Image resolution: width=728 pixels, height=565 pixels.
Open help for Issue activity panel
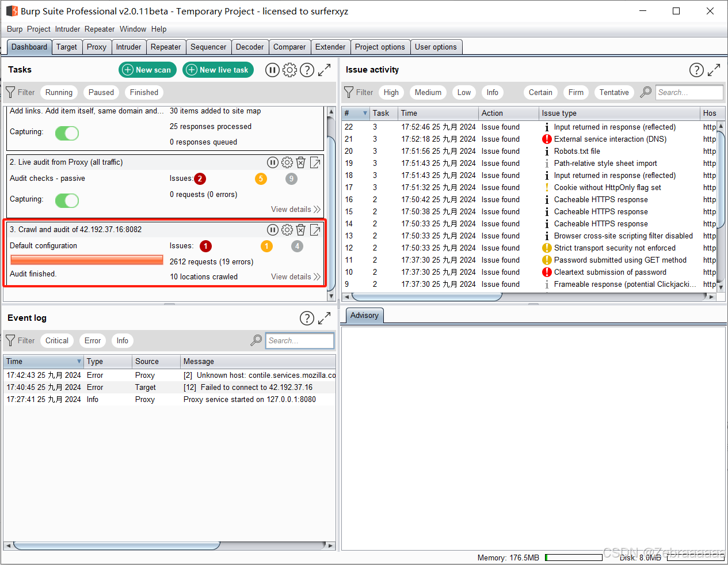(696, 70)
